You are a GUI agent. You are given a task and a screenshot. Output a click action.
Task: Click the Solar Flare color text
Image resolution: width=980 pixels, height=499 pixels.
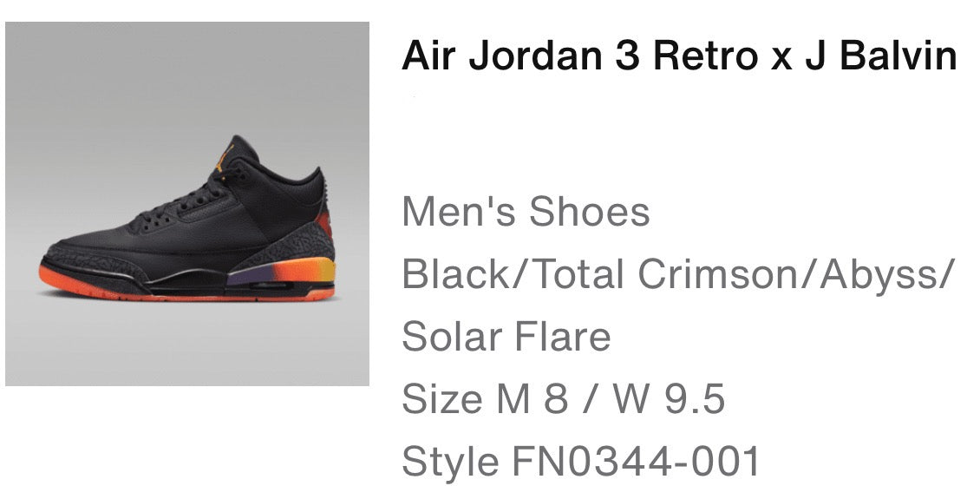point(506,337)
